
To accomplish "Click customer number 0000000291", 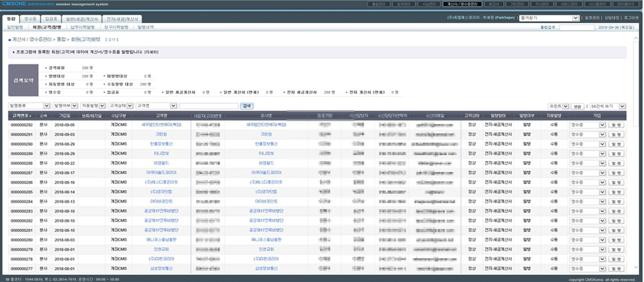I will pos(21,134).
